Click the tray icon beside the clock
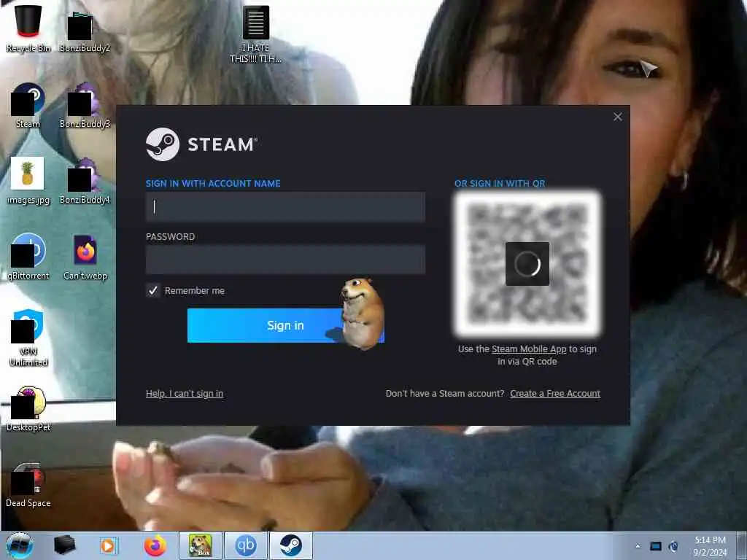 (673, 546)
